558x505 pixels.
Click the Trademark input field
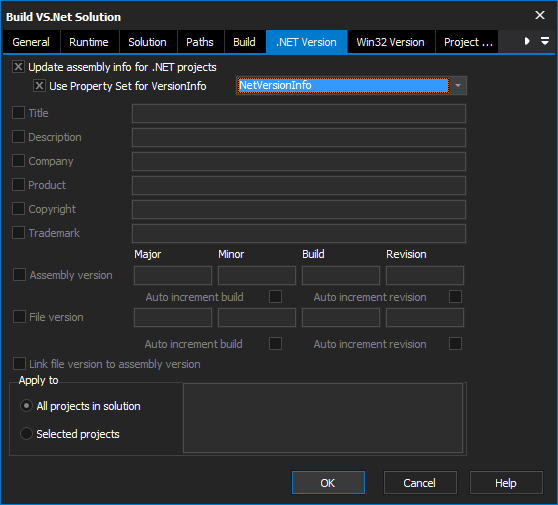tap(299, 233)
